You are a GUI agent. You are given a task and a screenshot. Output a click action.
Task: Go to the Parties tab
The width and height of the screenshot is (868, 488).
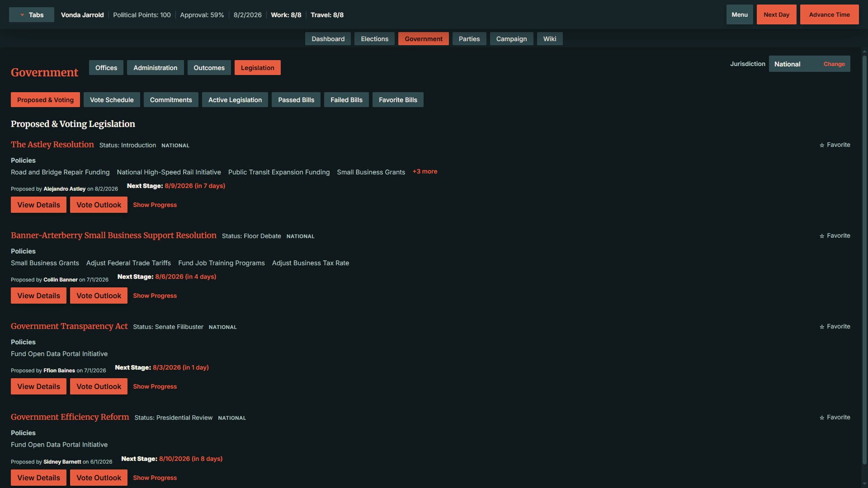point(469,39)
